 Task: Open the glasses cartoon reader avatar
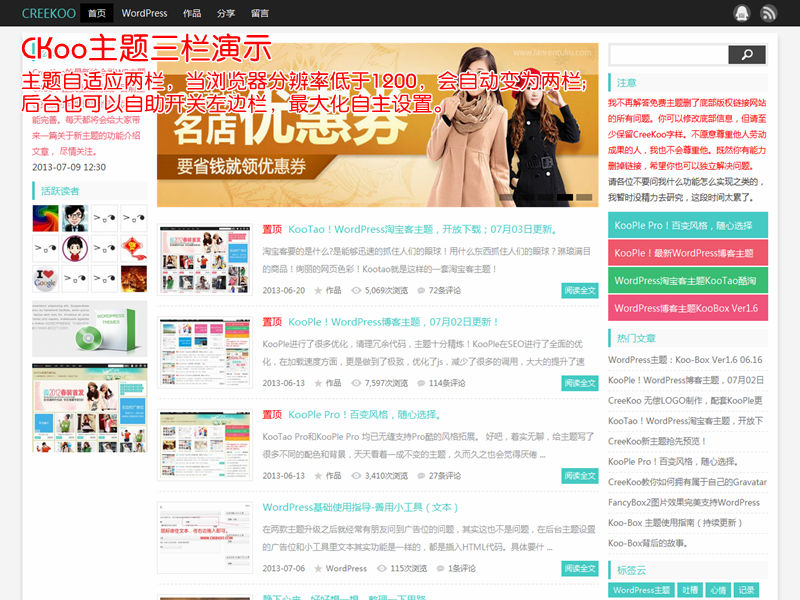(x=75, y=218)
